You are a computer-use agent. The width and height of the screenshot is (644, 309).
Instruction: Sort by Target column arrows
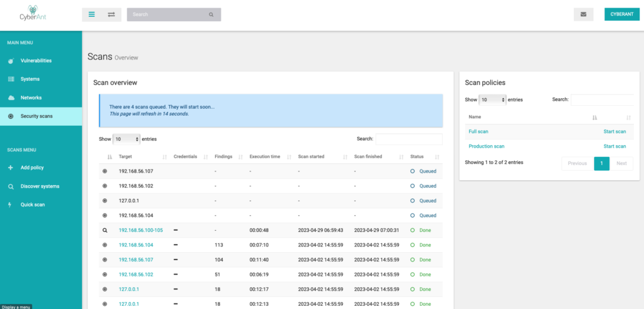click(x=164, y=157)
